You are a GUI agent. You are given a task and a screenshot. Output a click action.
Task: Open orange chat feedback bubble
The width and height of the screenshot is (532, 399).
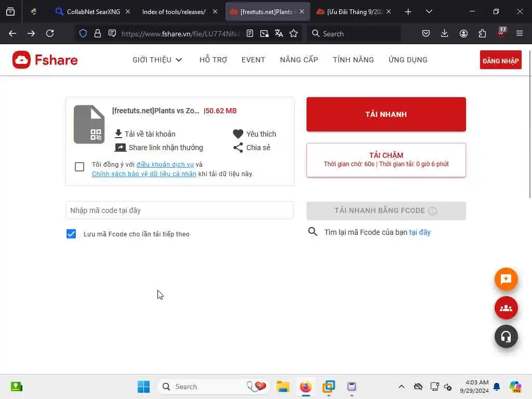(506, 279)
